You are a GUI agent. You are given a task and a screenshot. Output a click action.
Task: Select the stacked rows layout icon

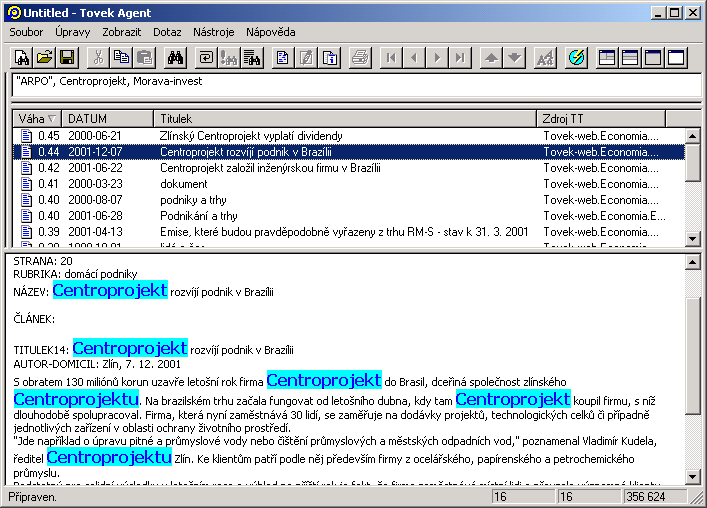pos(630,58)
